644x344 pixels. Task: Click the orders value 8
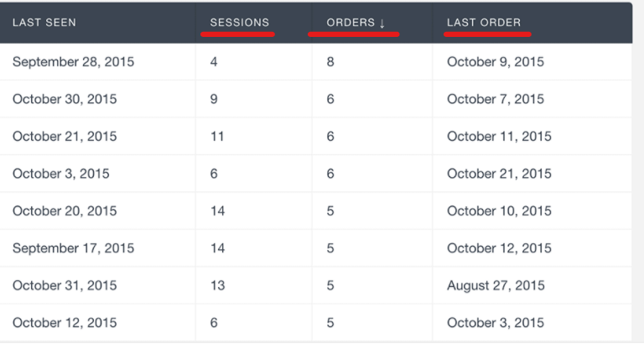tap(330, 62)
